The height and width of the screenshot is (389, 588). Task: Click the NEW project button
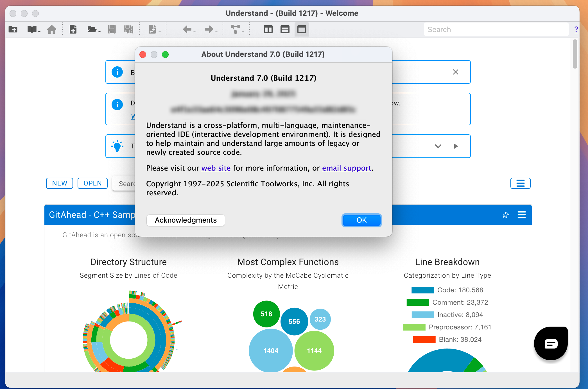[60, 183]
